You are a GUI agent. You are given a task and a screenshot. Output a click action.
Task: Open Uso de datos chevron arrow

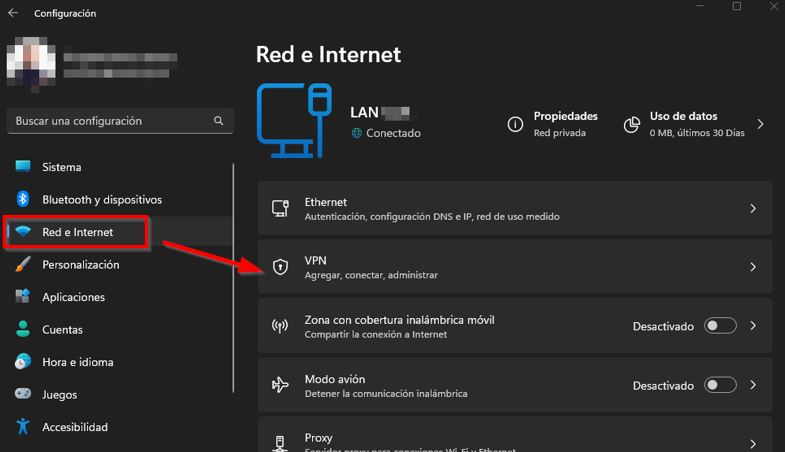[x=760, y=124]
